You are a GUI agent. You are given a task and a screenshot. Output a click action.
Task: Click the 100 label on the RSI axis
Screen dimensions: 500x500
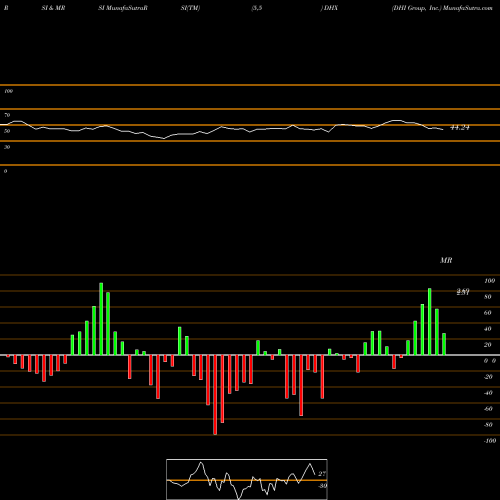8,91
